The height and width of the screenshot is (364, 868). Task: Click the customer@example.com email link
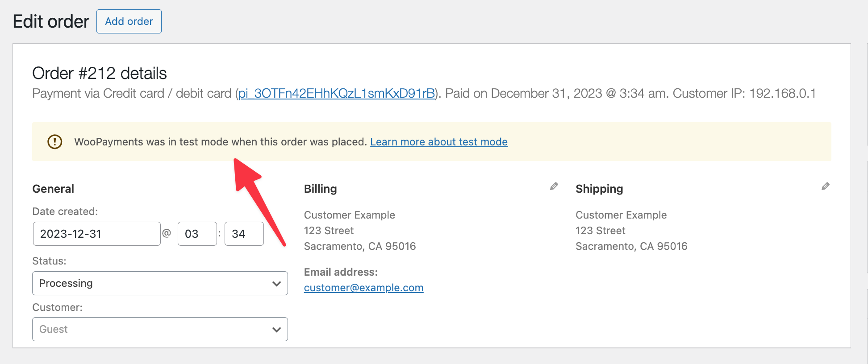363,288
